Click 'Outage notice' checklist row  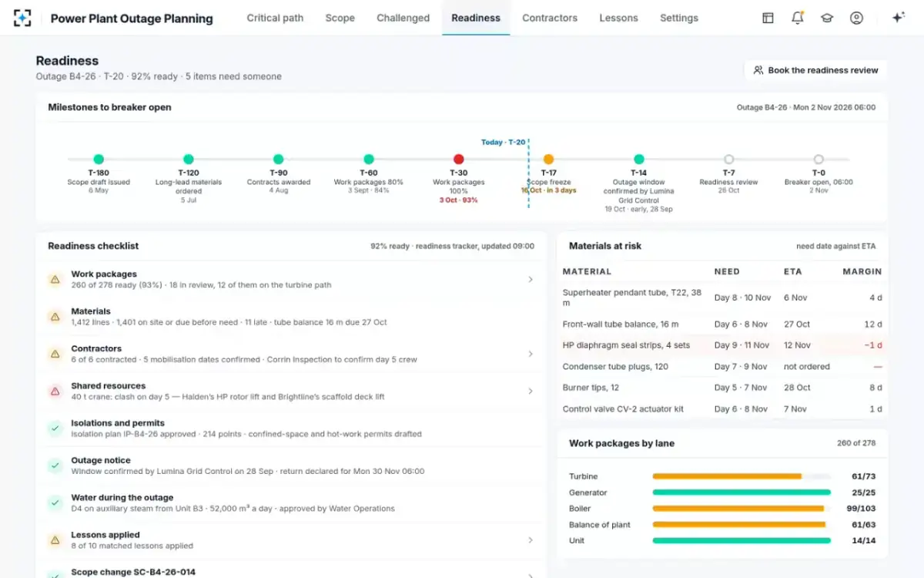coord(291,465)
